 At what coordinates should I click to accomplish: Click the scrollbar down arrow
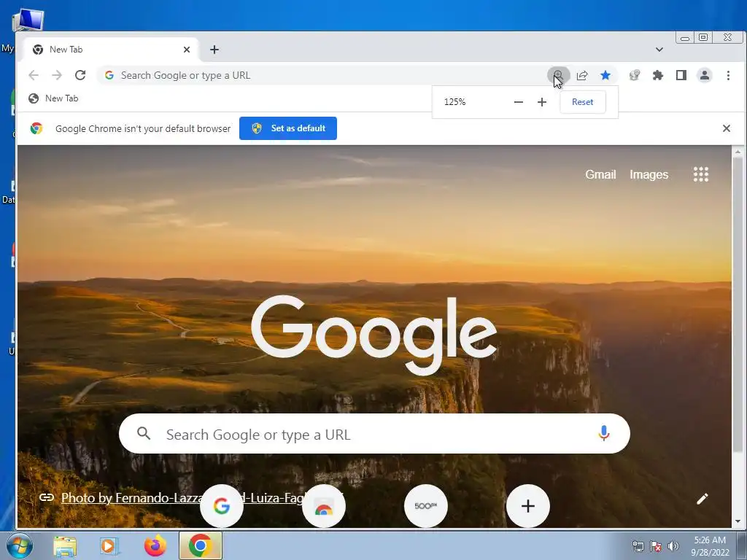coord(738,522)
